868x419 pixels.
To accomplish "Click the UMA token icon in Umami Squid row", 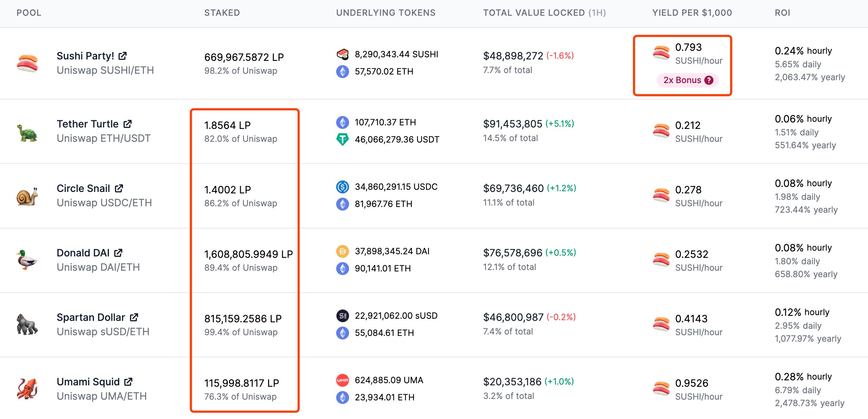I will [x=343, y=380].
